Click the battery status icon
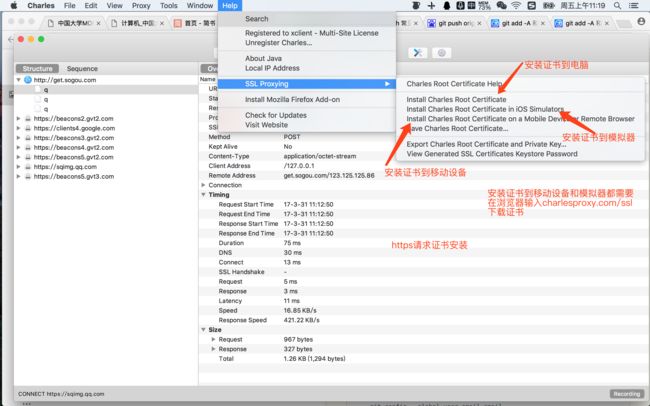Screen dimensions: 650x406 (548, 5)
